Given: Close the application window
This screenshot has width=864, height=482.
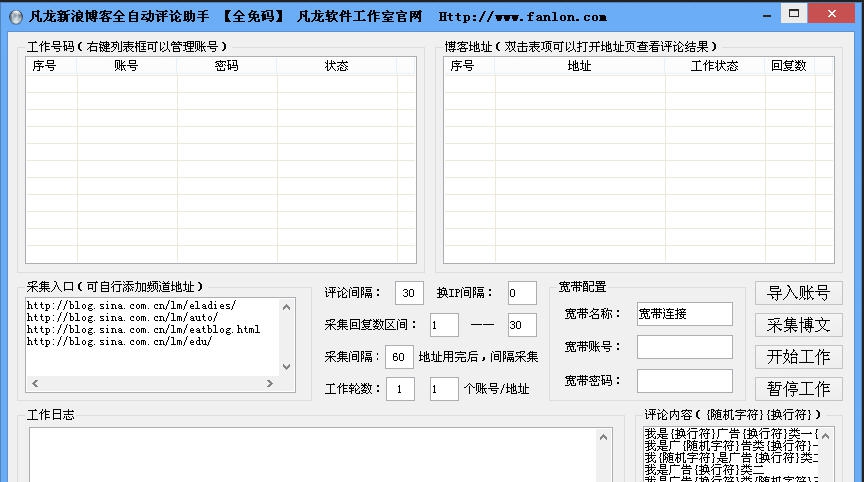Looking at the screenshot, I should pos(831,14).
